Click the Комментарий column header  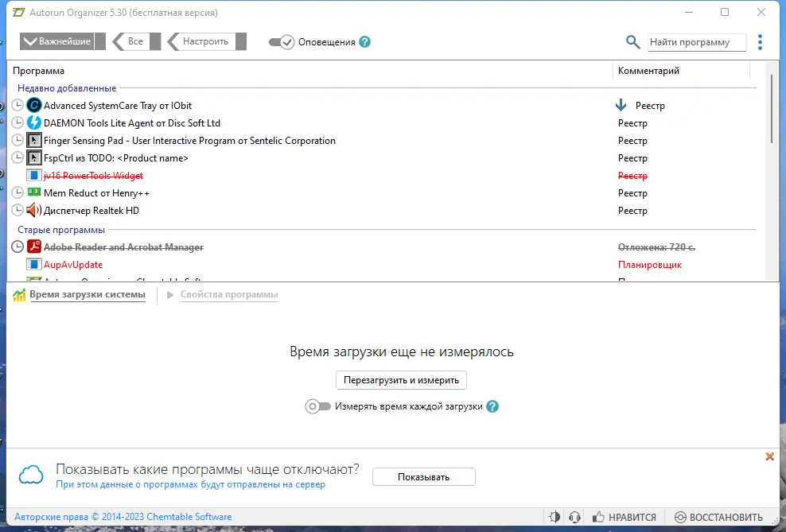pos(648,71)
